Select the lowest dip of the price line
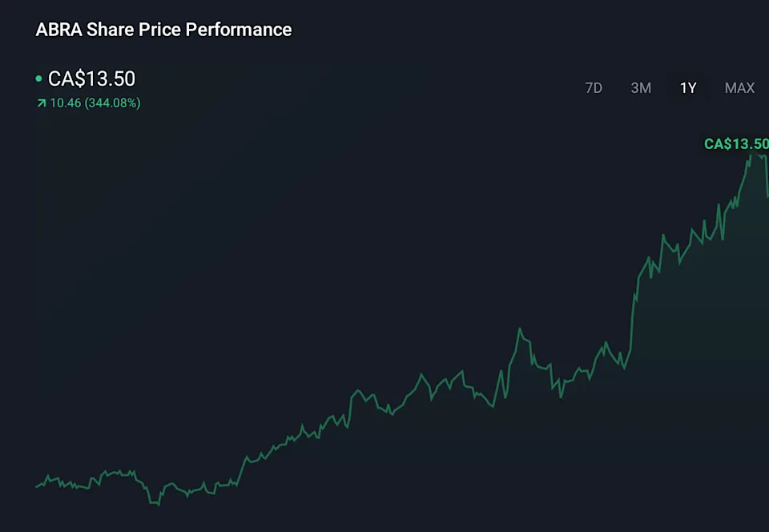 (x=158, y=504)
